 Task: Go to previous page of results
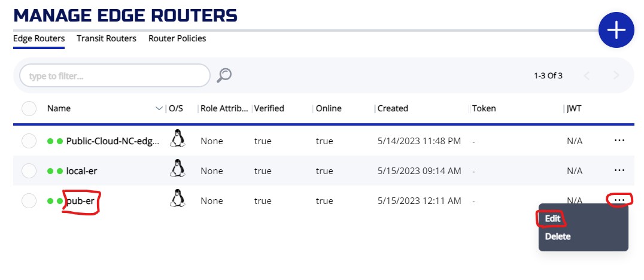[587, 75]
